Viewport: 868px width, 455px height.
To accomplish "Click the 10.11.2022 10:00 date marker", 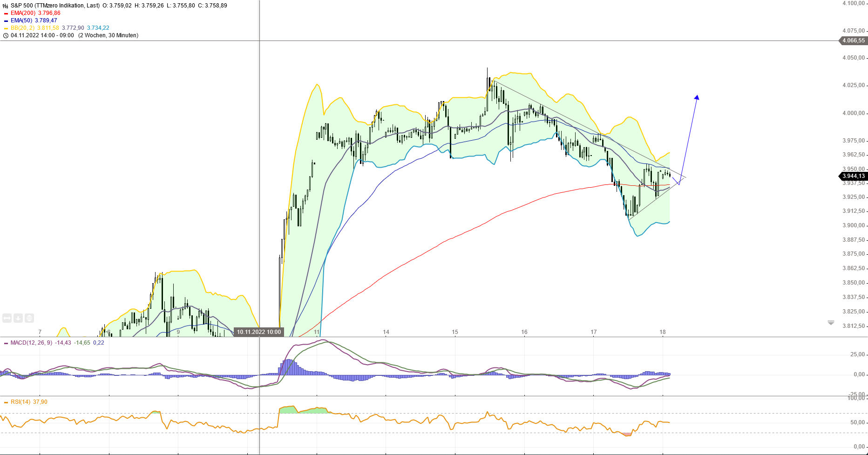I will point(258,332).
